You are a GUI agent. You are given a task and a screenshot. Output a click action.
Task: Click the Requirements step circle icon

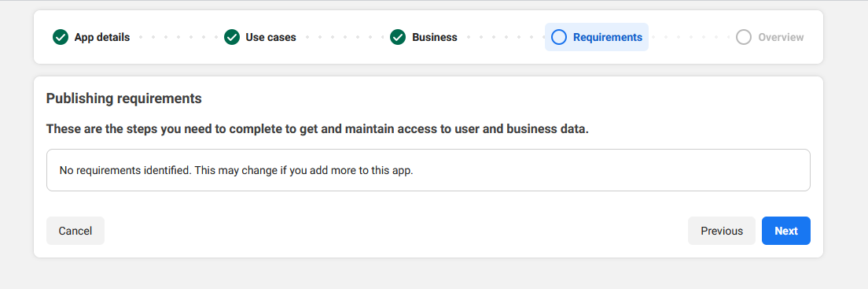pyautogui.click(x=559, y=37)
